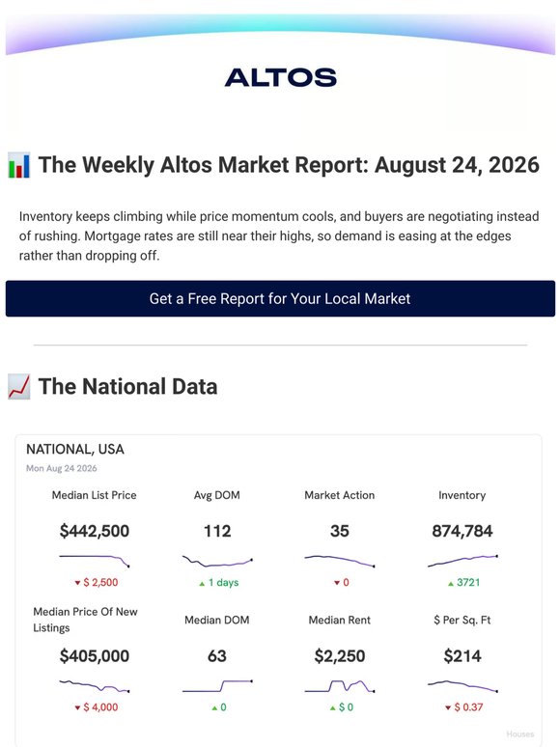
Task: Click the rising chart emoji by National Data
Action: (19, 386)
